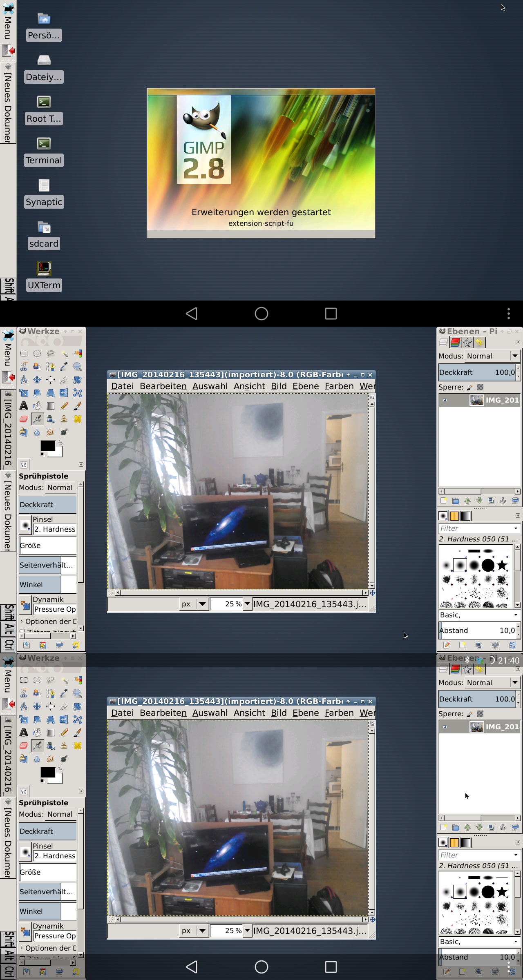523x980 pixels.
Task: Create a new layer in middle screen Ebenen panel
Action: (x=444, y=501)
